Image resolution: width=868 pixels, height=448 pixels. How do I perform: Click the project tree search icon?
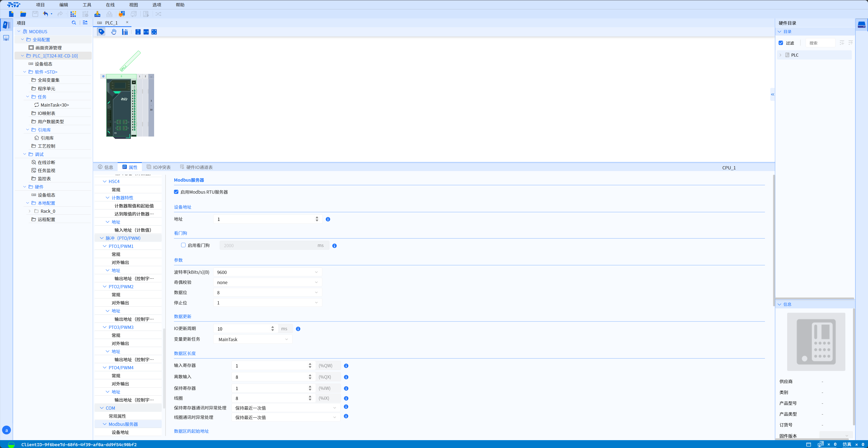[x=74, y=23]
